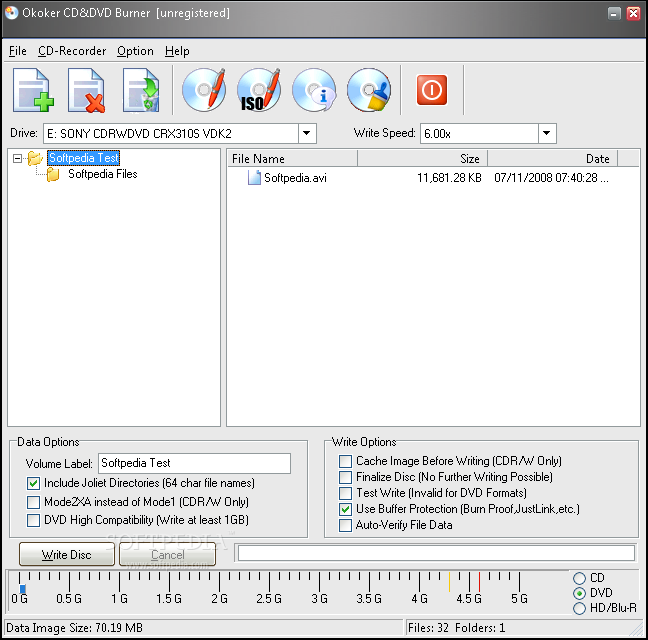Click the Clear All Files recycle icon
This screenshot has height=640, width=648.
(141, 90)
